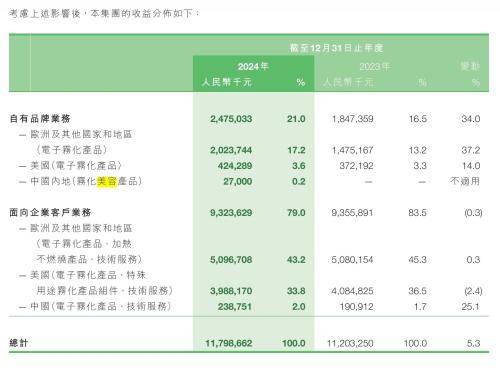500x368 pixels.
Task: Click percentage 43.2
Action: tap(296, 260)
